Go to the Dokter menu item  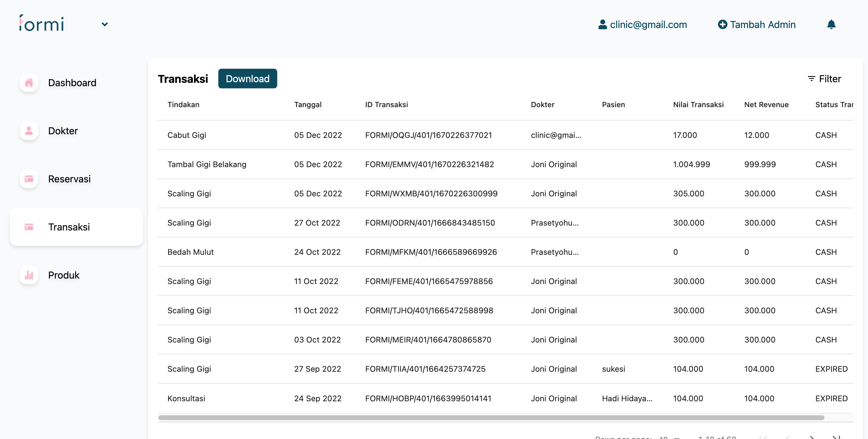(x=63, y=131)
